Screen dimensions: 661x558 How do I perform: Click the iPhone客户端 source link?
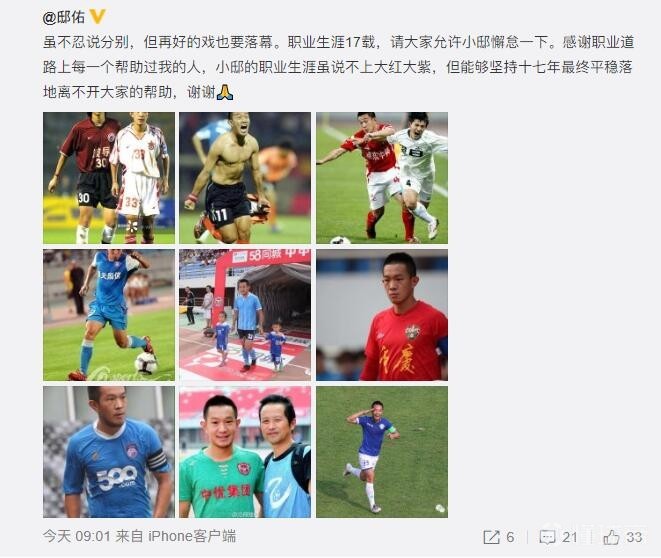[x=192, y=536]
